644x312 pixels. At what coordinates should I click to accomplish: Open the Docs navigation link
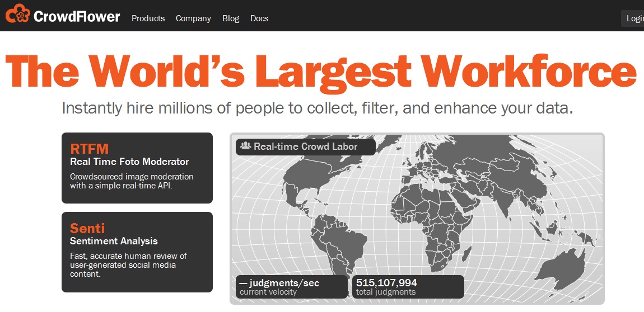tap(259, 18)
